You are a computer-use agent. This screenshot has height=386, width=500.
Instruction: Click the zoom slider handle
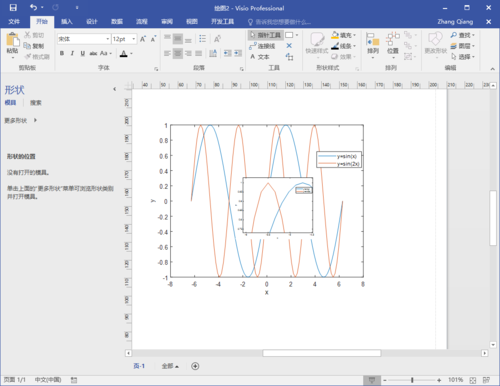click(412, 380)
